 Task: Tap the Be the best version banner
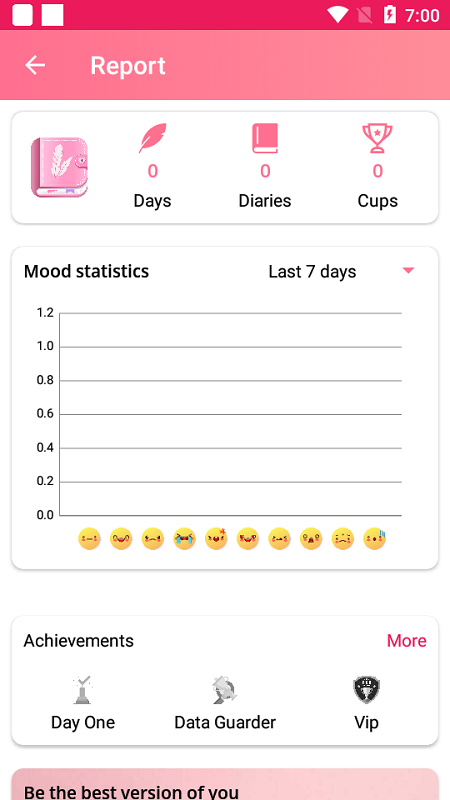pos(225,784)
